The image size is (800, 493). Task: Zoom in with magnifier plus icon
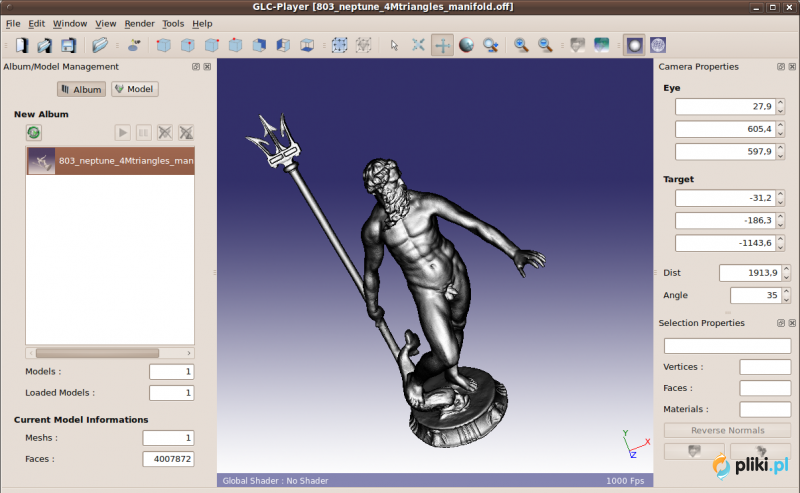click(x=521, y=45)
